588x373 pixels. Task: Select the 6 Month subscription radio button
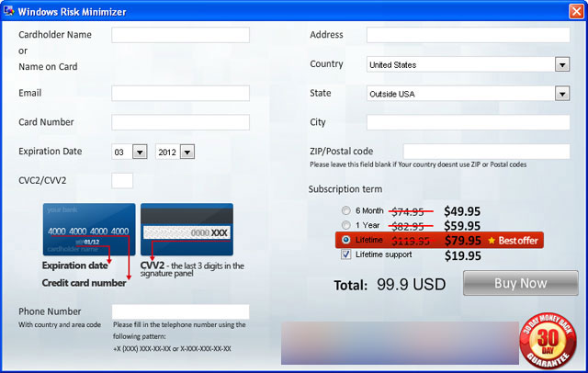coord(345,210)
